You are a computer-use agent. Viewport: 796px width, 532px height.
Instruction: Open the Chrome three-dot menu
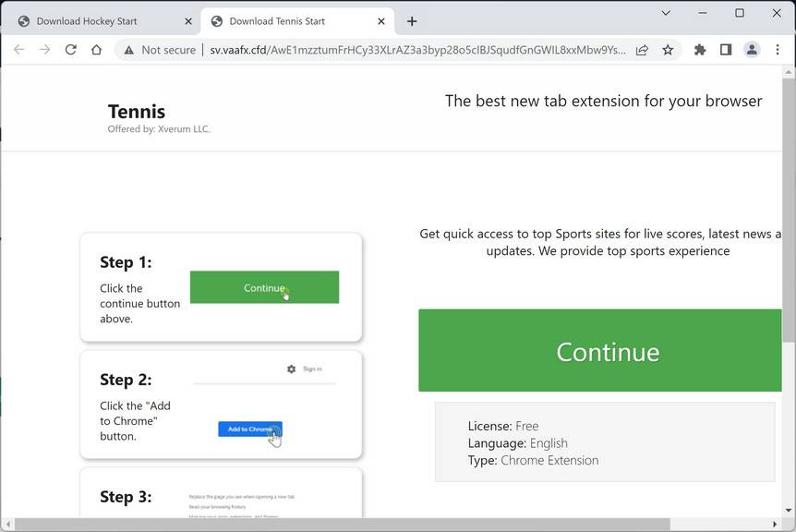tap(778, 50)
